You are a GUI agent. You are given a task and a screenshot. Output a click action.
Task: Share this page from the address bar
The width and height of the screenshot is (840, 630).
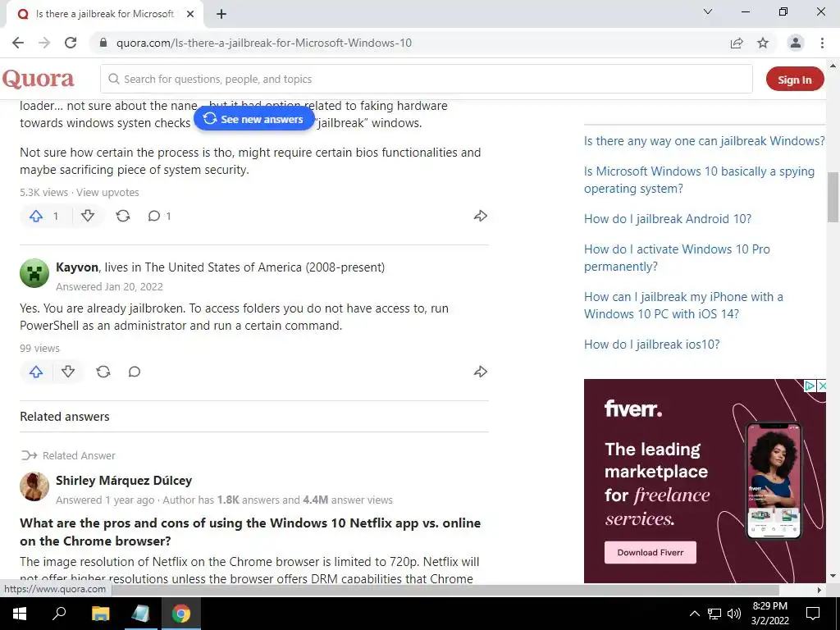pyautogui.click(x=737, y=43)
